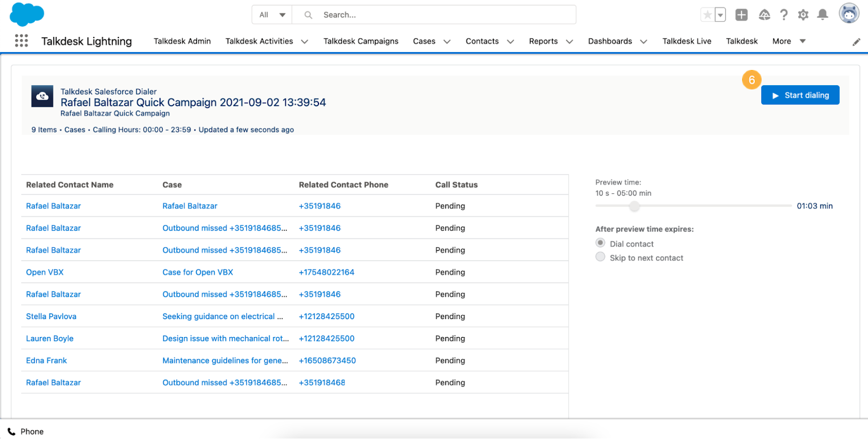The height and width of the screenshot is (439, 868).
Task: Click phone number +17548022164
Action: [x=326, y=272]
